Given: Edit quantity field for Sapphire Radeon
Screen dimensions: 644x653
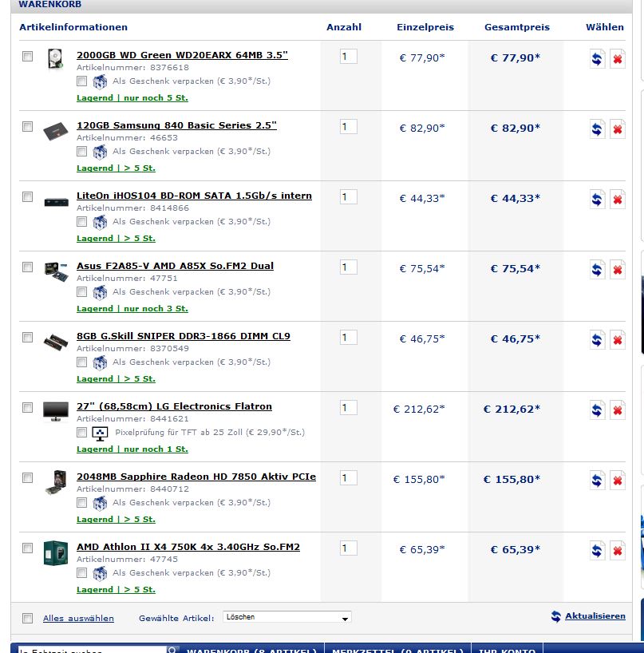Looking at the screenshot, I should [x=348, y=478].
